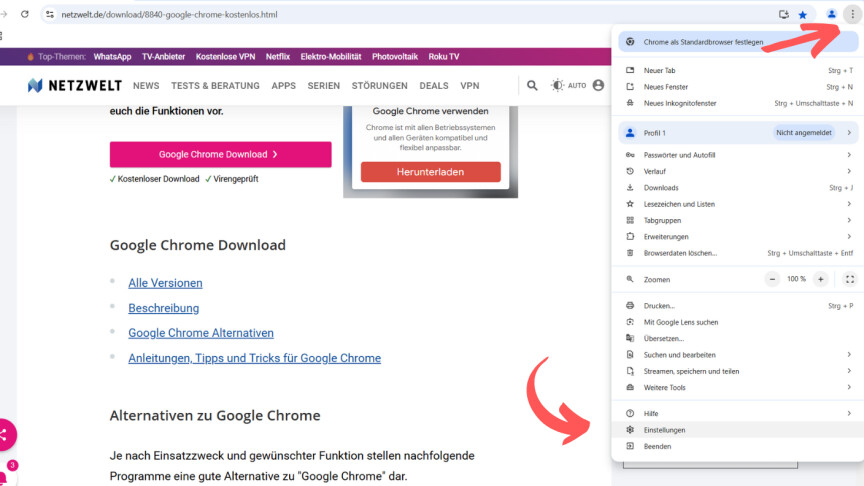Click the Google Chrome Download pink button
Image resolution: width=864 pixels, height=486 pixels.
220,155
